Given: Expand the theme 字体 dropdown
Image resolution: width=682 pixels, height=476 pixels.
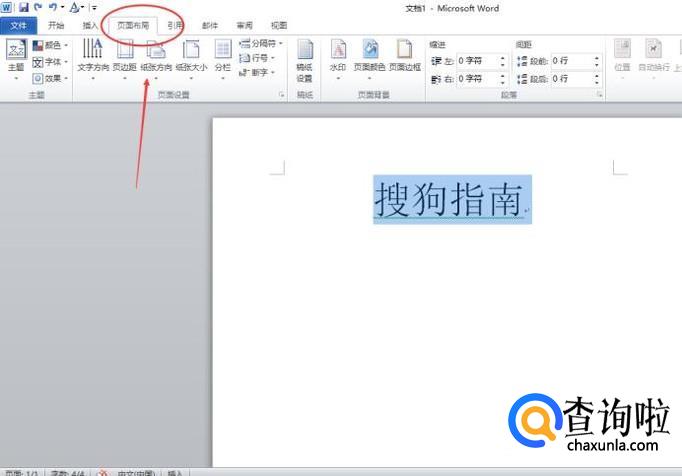Looking at the screenshot, I should click(x=50, y=62).
